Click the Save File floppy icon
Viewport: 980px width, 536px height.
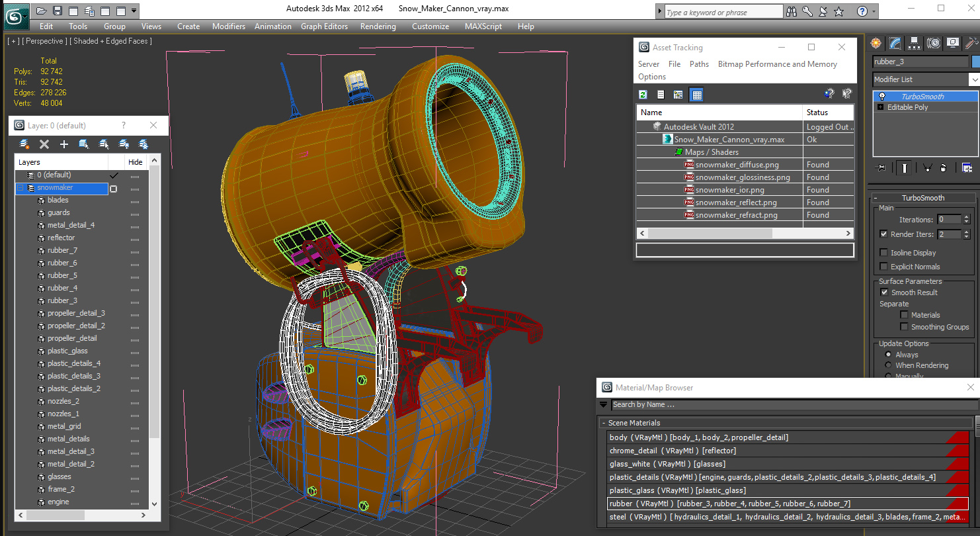(57, 11)
